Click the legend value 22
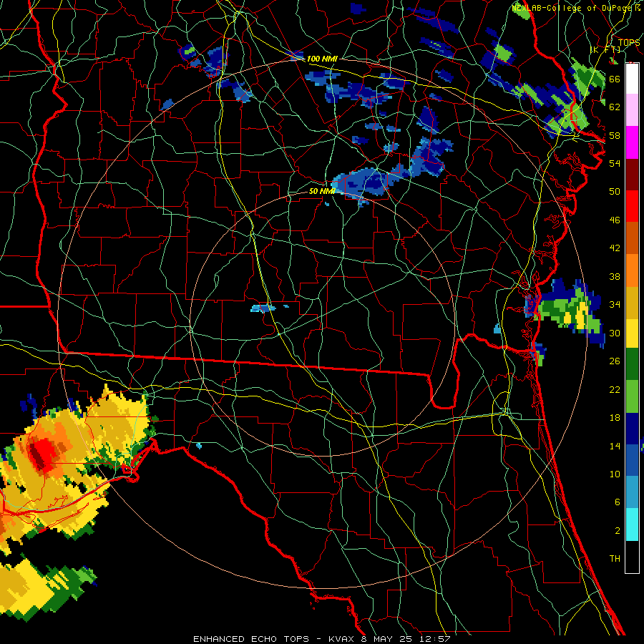This screenshot has width=644, height=644. pos(615,389)
